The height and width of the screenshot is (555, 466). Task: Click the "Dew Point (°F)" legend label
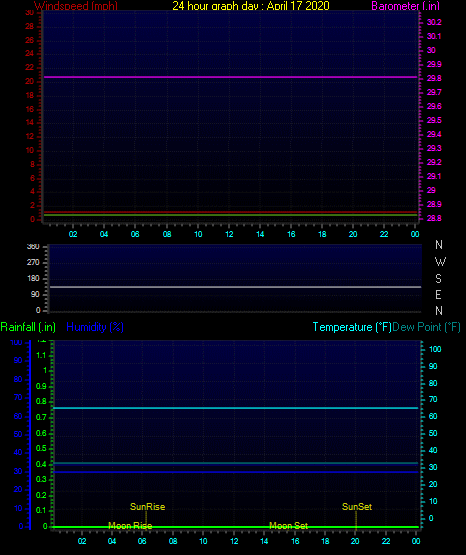(x=426, y=327)
